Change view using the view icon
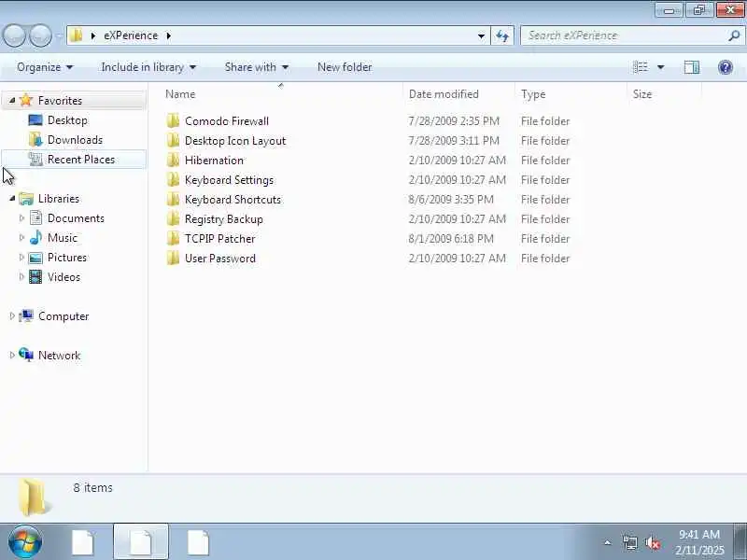Screen dimensions: 747x560 tap(641, 67)
